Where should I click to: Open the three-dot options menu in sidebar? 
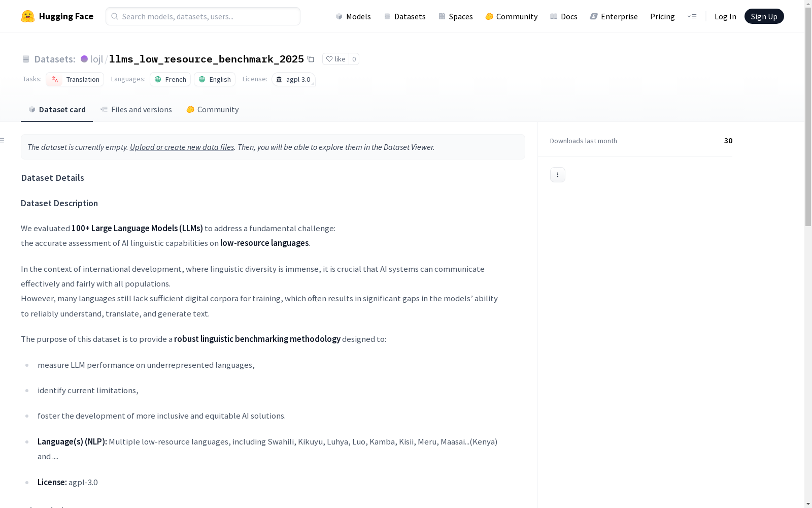558,175
